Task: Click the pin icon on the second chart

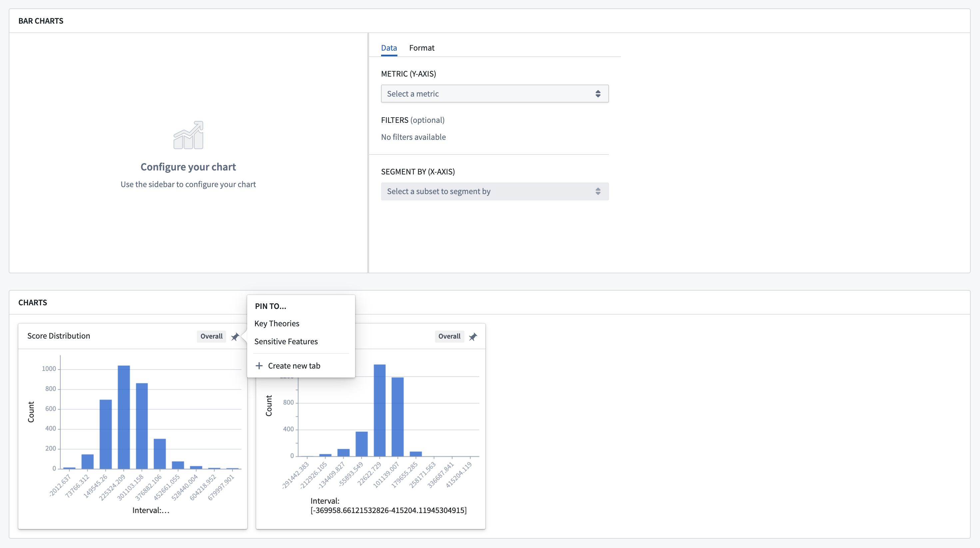Action: (472, 336)
